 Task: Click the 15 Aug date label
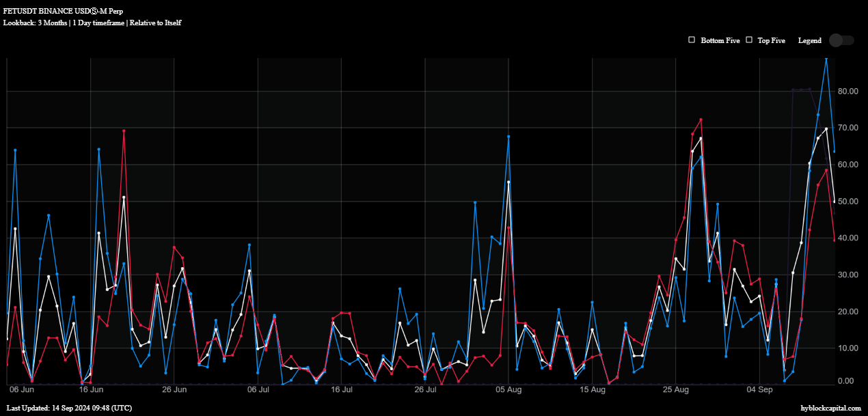[593, 389]
